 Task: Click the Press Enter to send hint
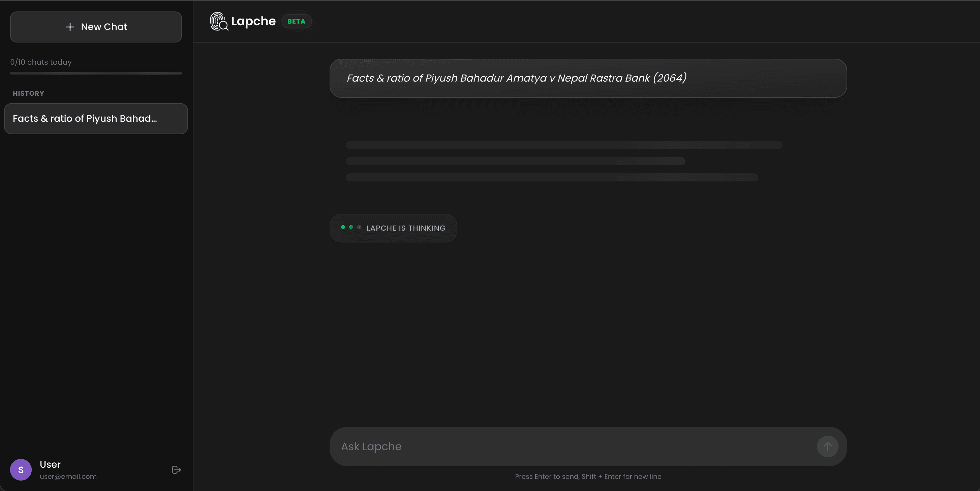[588, 476]
